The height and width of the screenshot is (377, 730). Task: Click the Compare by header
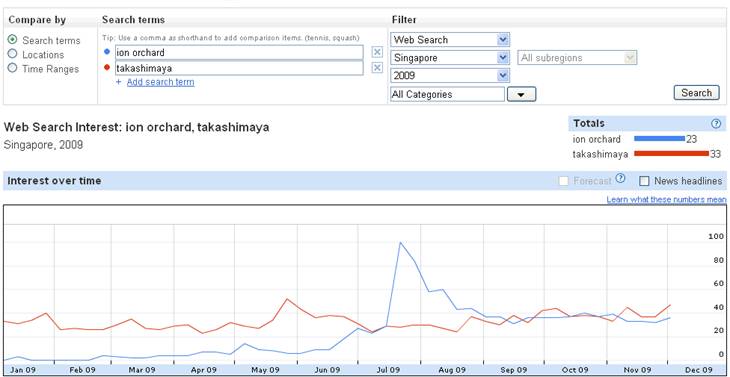pos(37,20)
